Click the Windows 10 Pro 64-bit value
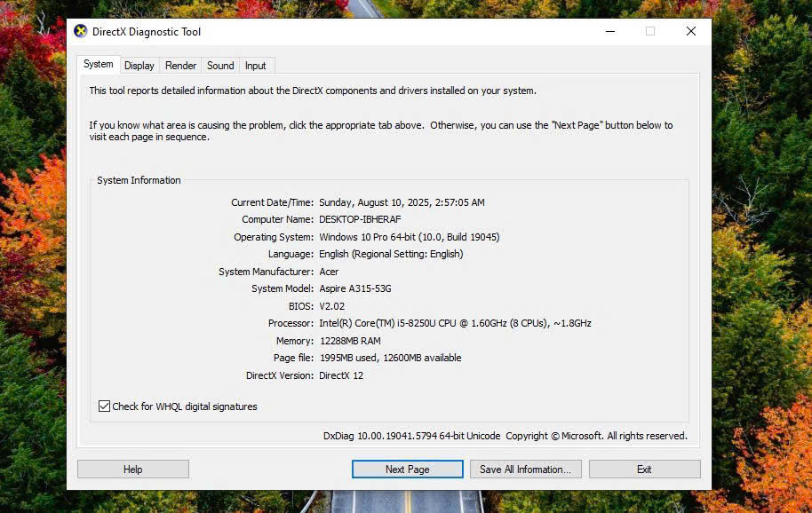This screenshot has height=513, width=812. point(409,237)
